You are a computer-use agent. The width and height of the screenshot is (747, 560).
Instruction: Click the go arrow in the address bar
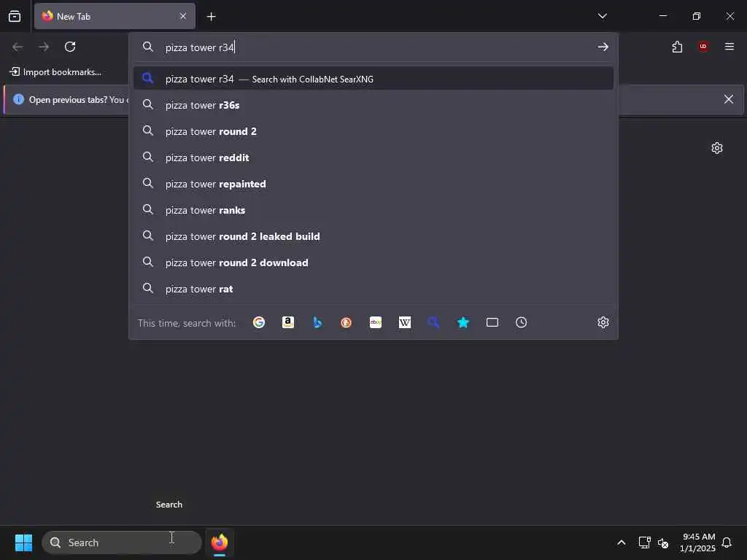coord(603,47)
